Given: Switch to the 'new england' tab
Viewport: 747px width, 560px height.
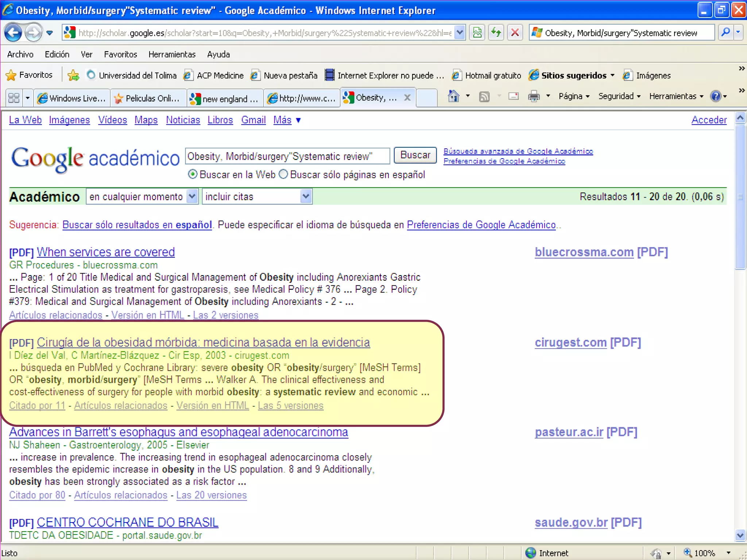Looking at the screenshot, I should pyautogui.click(x=225, y=98).
